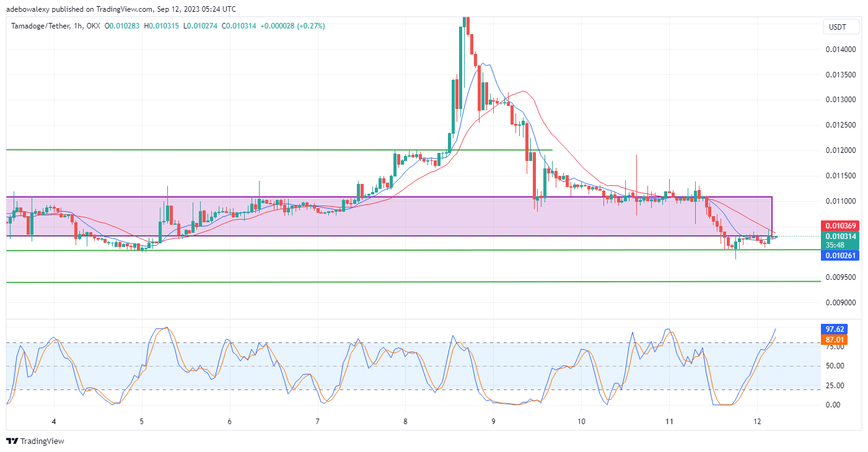
Task: Click the 0.014000 price axis label
Action: tap(841, 50)
